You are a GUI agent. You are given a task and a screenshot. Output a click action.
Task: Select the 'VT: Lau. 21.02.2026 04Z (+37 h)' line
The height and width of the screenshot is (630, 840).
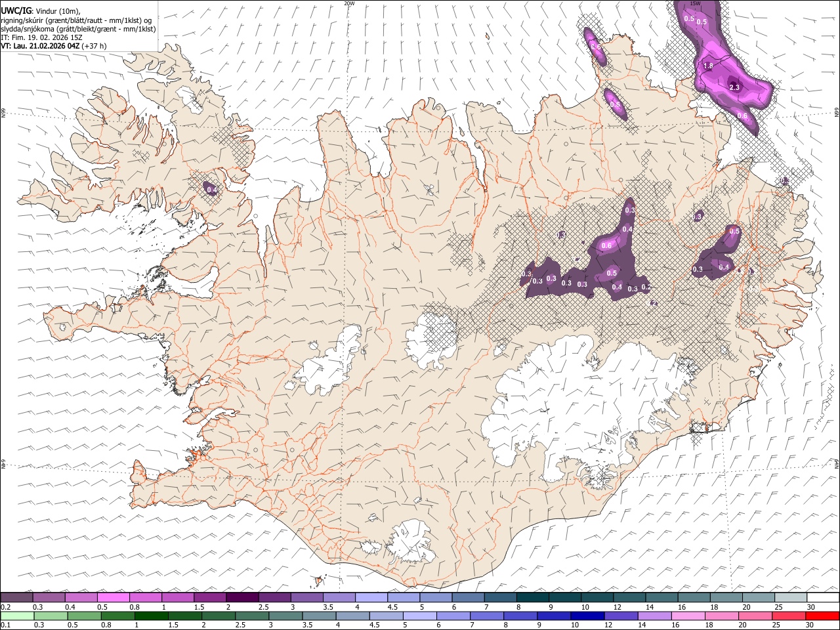pos(53,46)
